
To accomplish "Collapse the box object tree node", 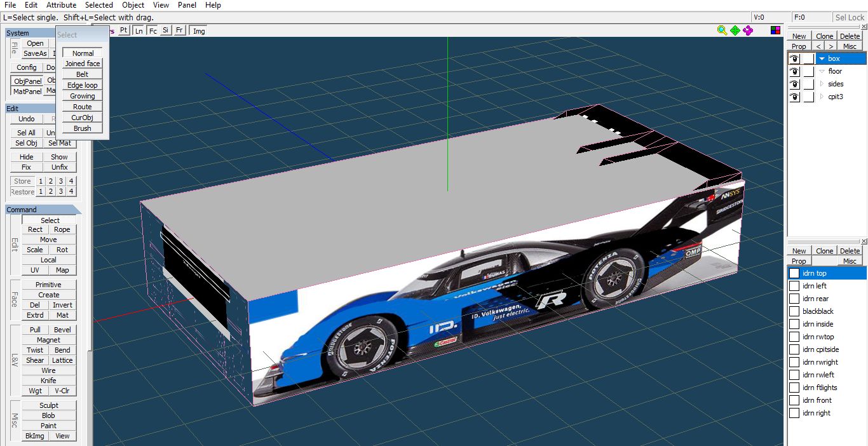I will pos(821,58).
